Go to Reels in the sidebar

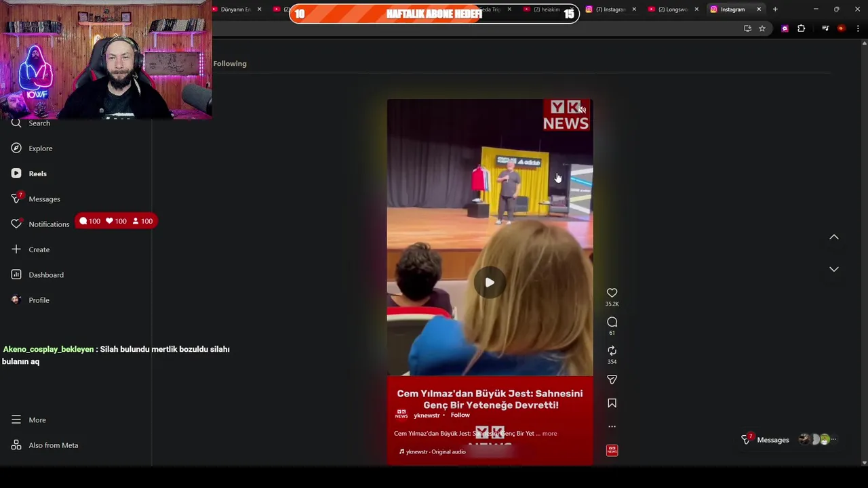(x=29, y=174)
